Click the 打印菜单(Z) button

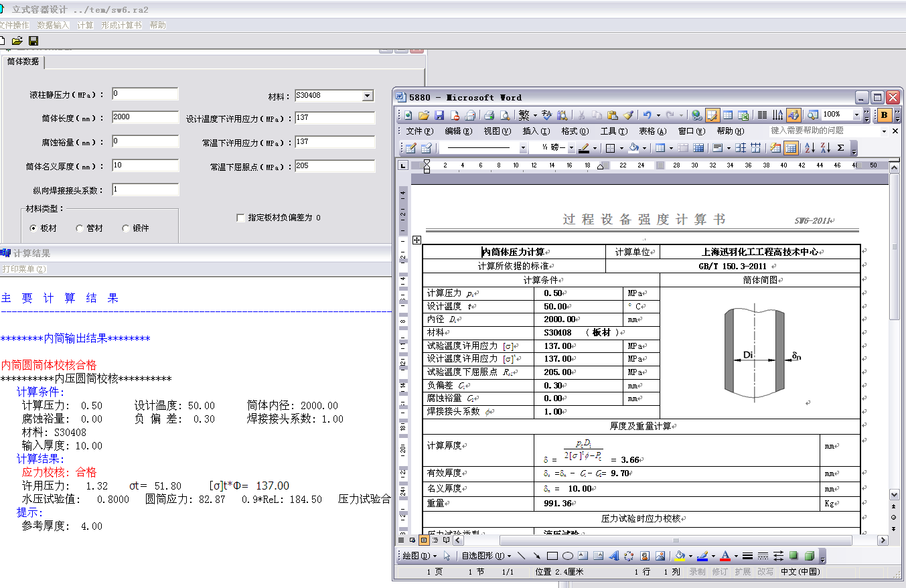tap(25, 268)
